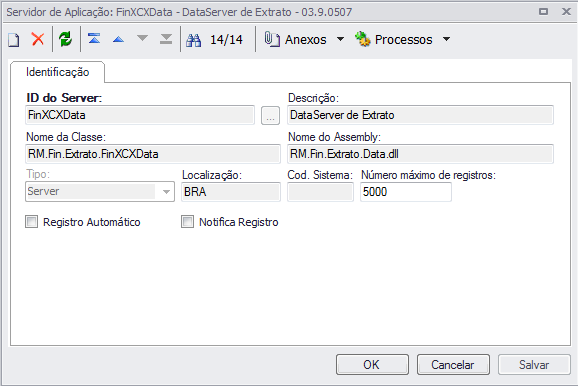Click the Nome do Assembly field
Screen dimensions: 578x386
420,154
